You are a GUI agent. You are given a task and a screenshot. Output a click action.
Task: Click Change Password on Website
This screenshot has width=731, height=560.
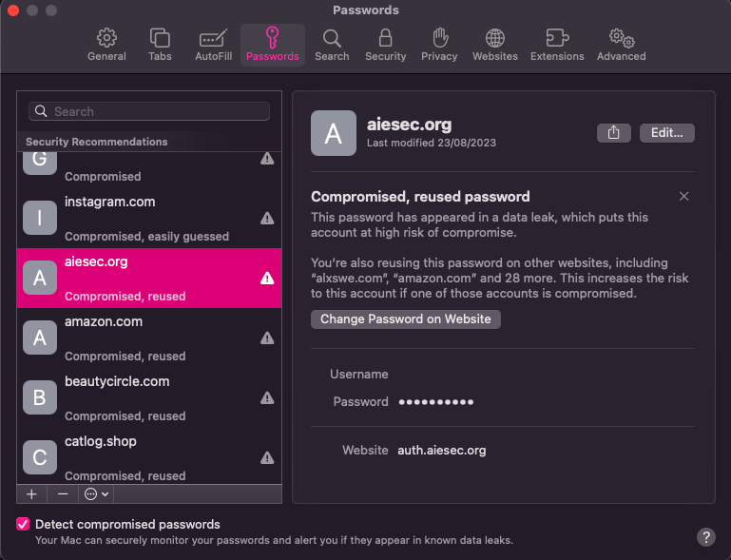tap(406, 319)
